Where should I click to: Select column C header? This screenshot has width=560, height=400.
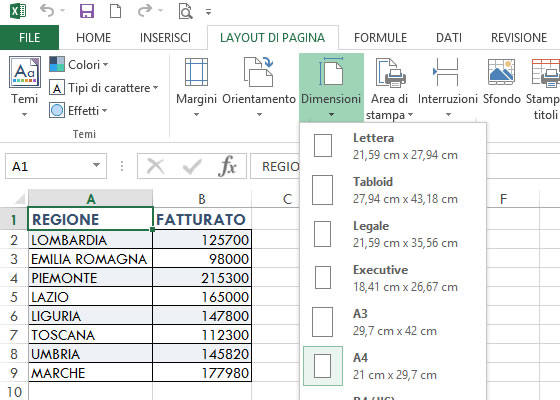[276, 199]
